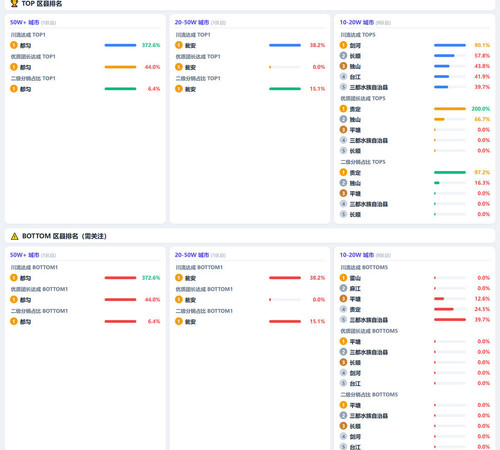Click the rank 2 badge next to 长顺 at 57.8%
Viewport: 500px width, 450px height.
(x=343, y=56)
